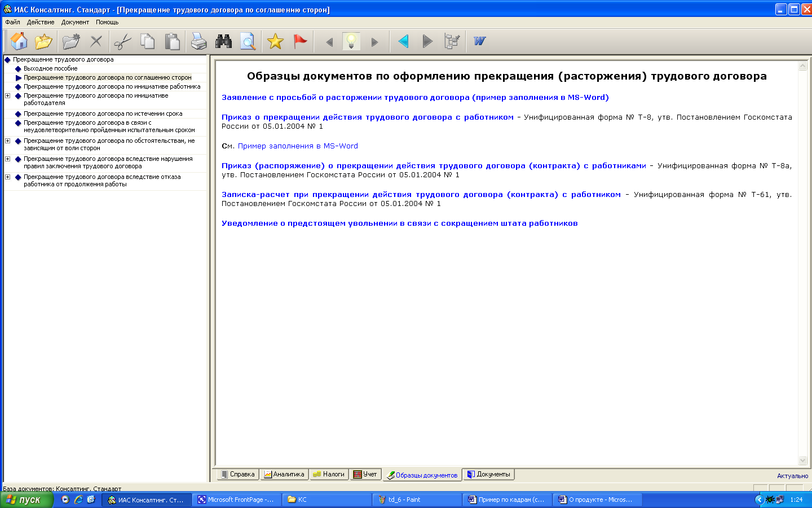
Task: Open the Файл menu
Action: pos(12,22)
